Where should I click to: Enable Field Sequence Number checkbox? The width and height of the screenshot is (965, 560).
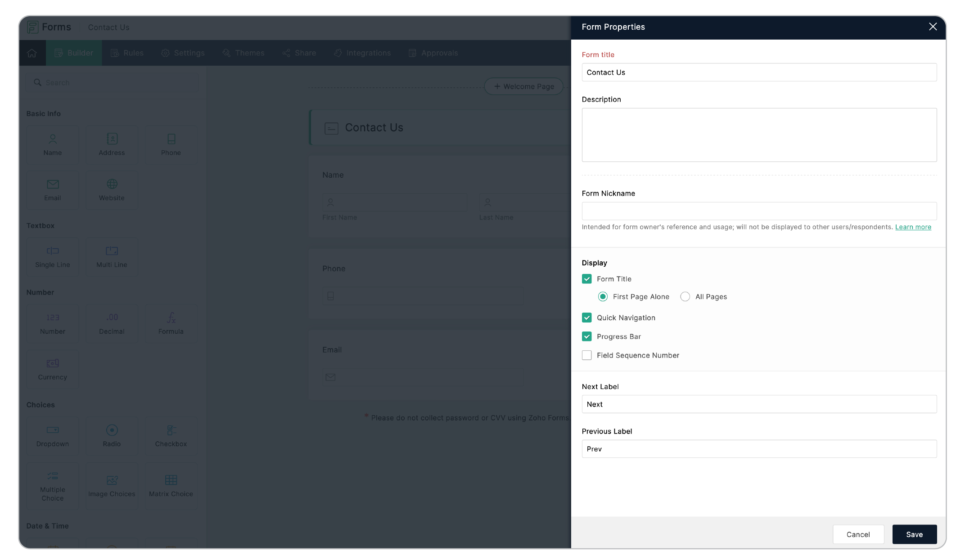tap(586, 355)
